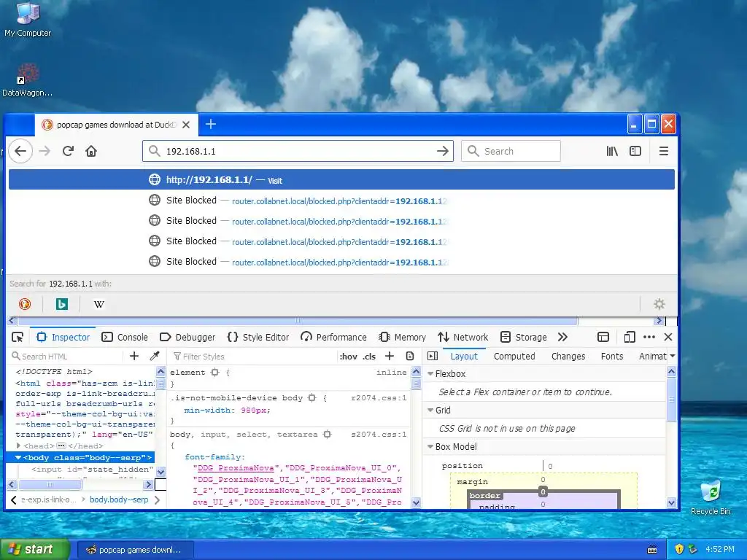Toggle the three-pane inspector sidebar
This screenshot has width=747, height=560.
(x=433, y=356)
